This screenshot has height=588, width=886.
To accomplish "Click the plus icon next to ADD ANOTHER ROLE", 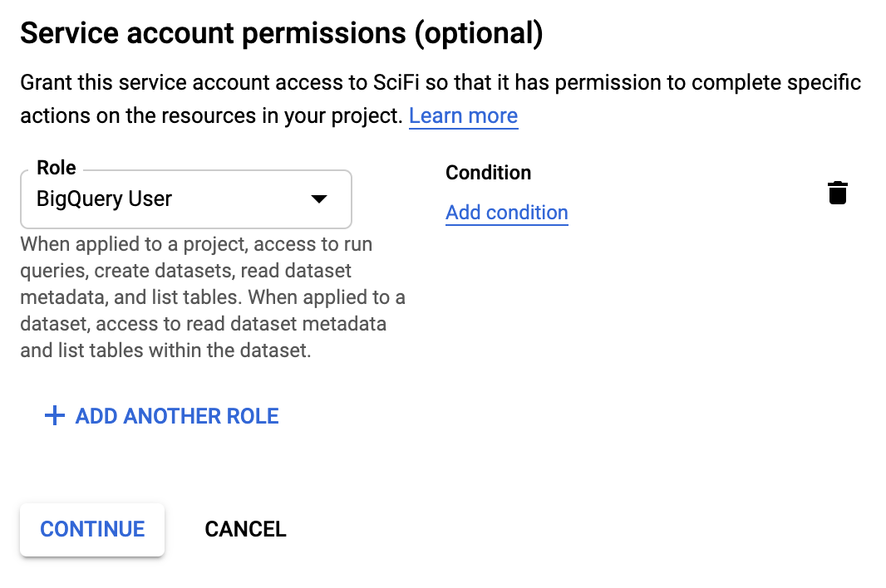I will (x=54, y=415).
